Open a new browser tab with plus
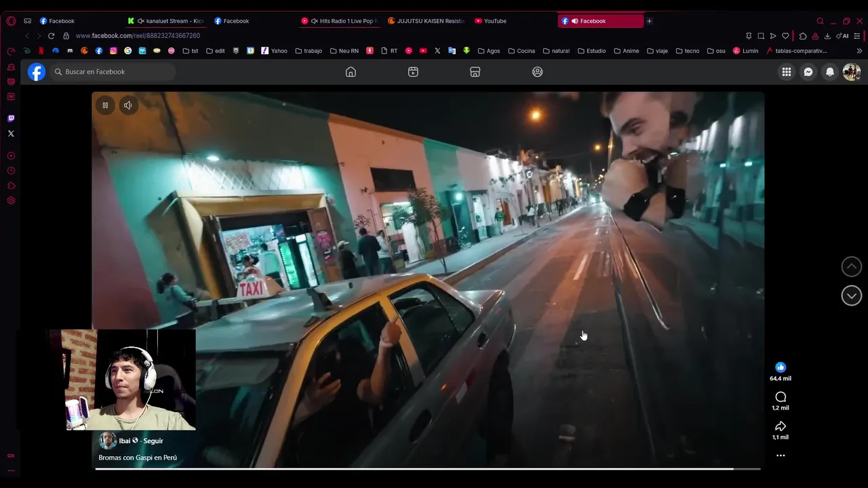The width and height of the screenshot is (868, 488). pyautogui.click(x=649, y=21)
